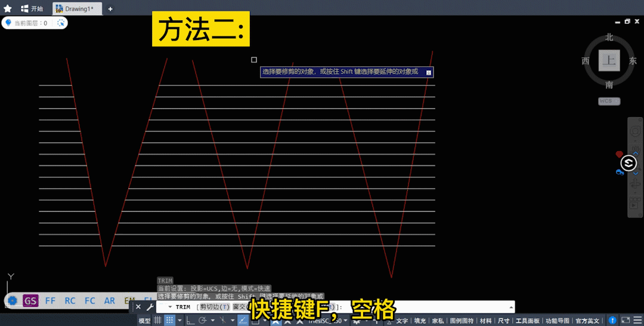644x326 pixels.
Task: Click the GS shortcut button
Action: click(x=30, y=300)
